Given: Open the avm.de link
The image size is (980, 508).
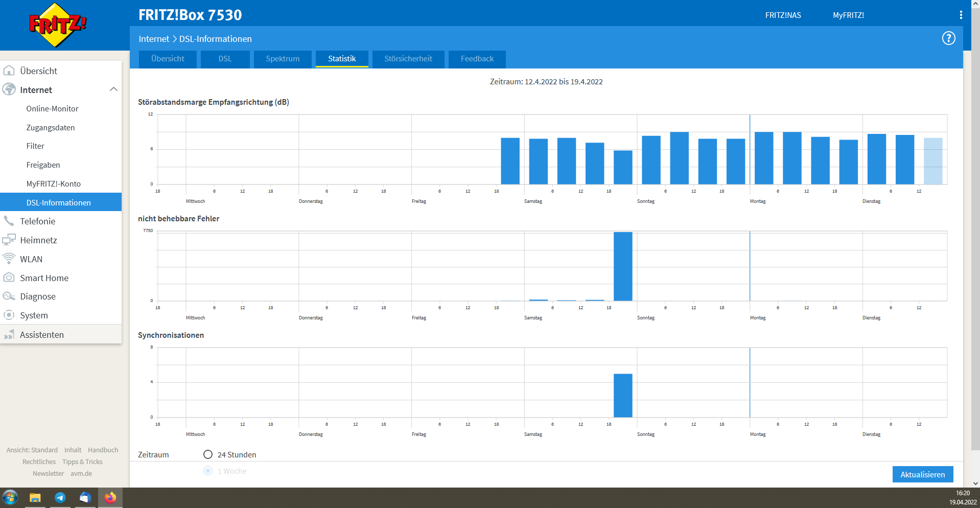Looking at the screenshot, I should point(81,473).
